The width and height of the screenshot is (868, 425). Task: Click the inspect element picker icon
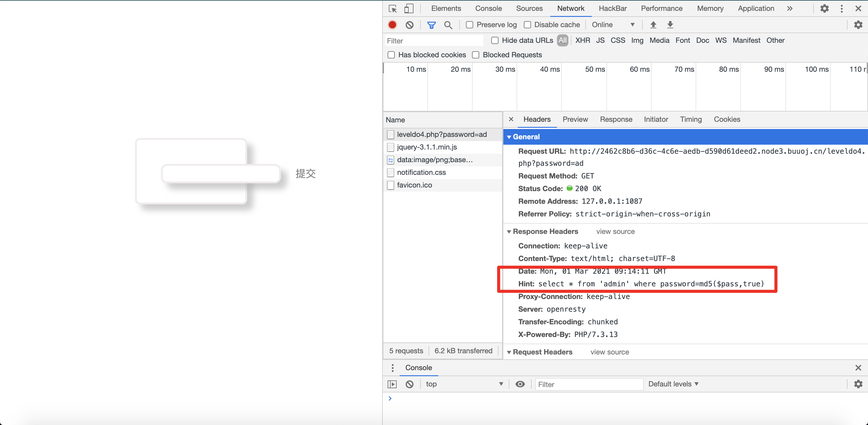click(x=392, y=8)
